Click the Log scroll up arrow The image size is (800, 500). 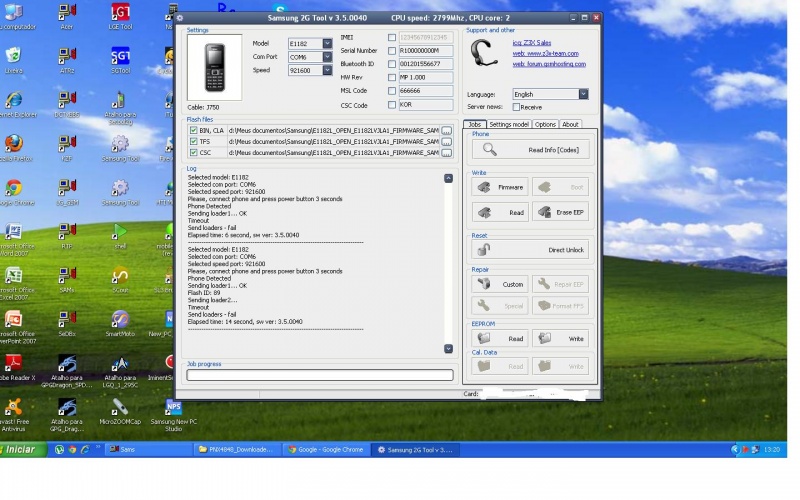click(x=448, y=178)
